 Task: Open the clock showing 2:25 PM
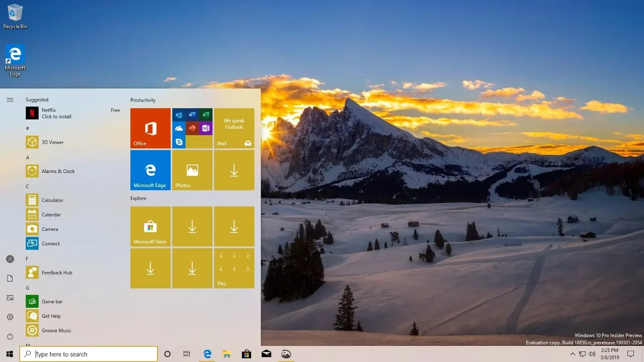[x=609, y=354]
